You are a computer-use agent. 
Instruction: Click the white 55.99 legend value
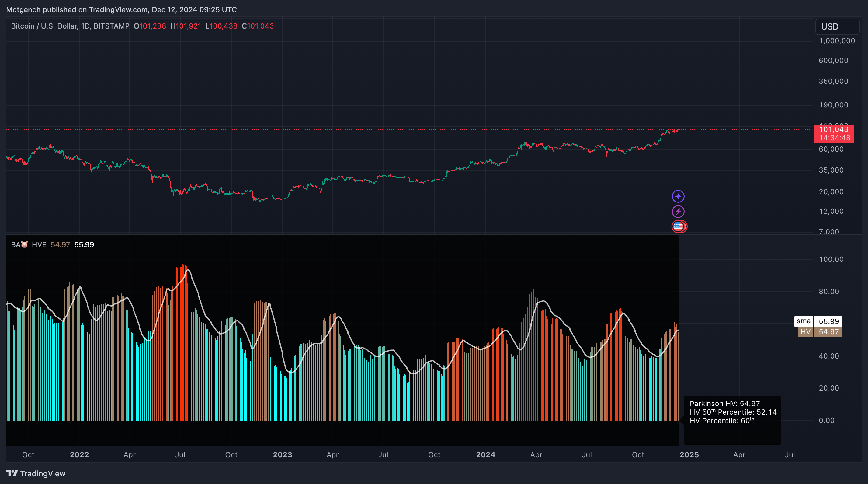click(x=84, y=244)
